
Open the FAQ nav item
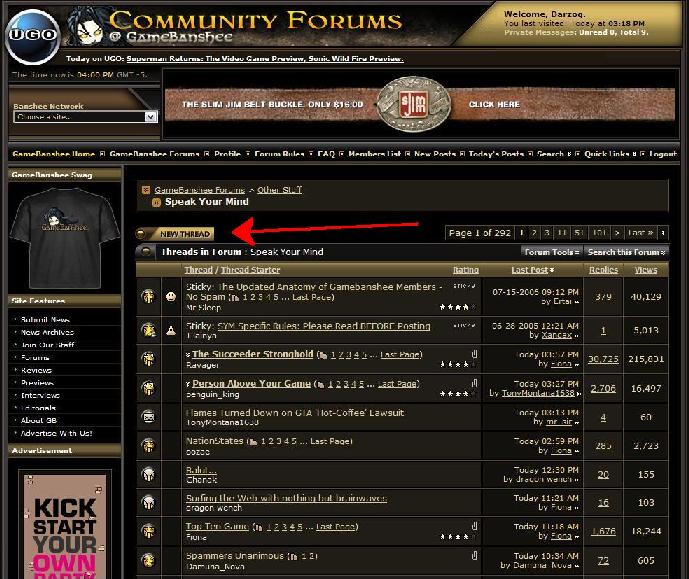326,154
